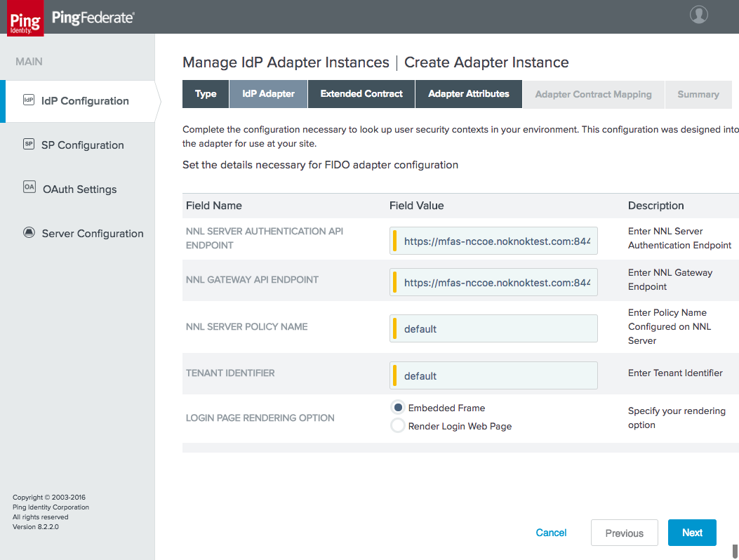Click the MAIN sidebar heading
This screenshot has width=739, height=560.
click(29, 62)
